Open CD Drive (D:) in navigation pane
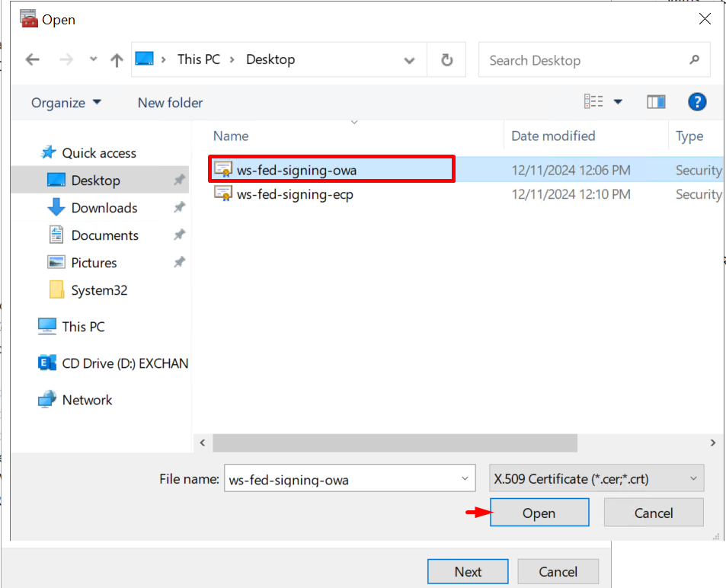This screenshot has width=726, height=588. click(124, 363)
